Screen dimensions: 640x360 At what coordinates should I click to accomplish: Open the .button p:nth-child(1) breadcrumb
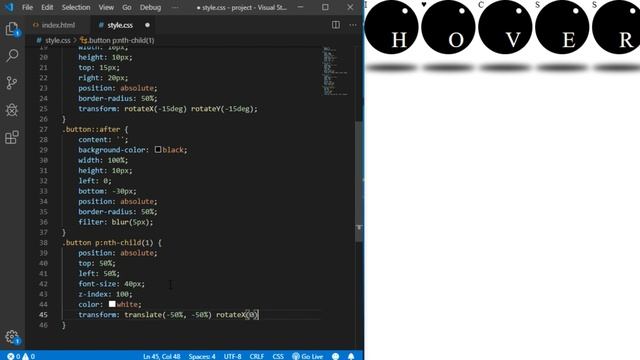tap(117, 40)
